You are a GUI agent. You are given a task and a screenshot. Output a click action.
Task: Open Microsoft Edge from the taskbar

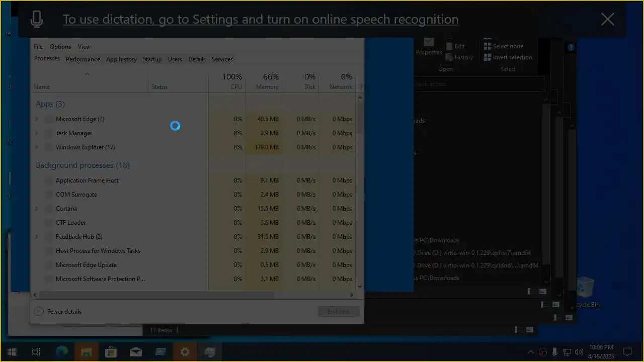tap(61, 352)
